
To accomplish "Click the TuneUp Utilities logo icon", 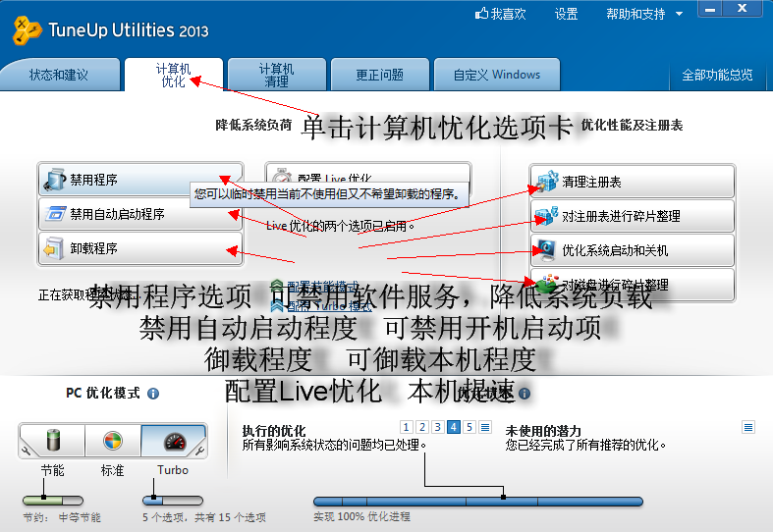I will point(27,30).
